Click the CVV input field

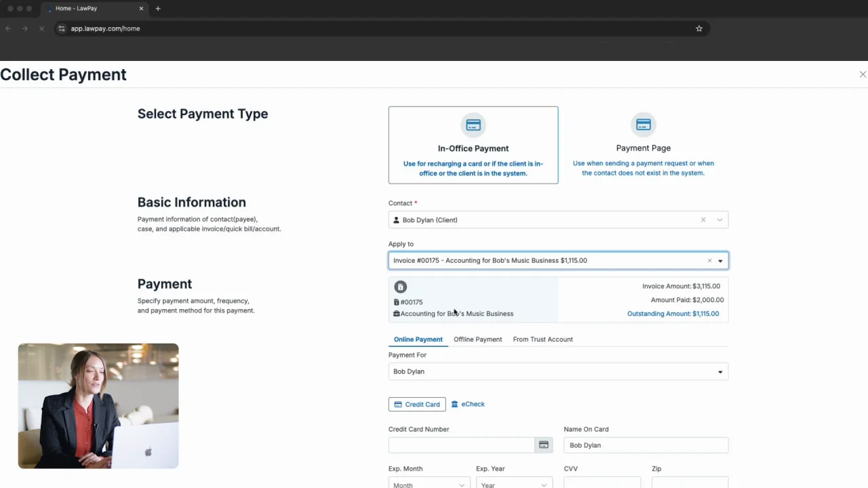click(601, 483)
